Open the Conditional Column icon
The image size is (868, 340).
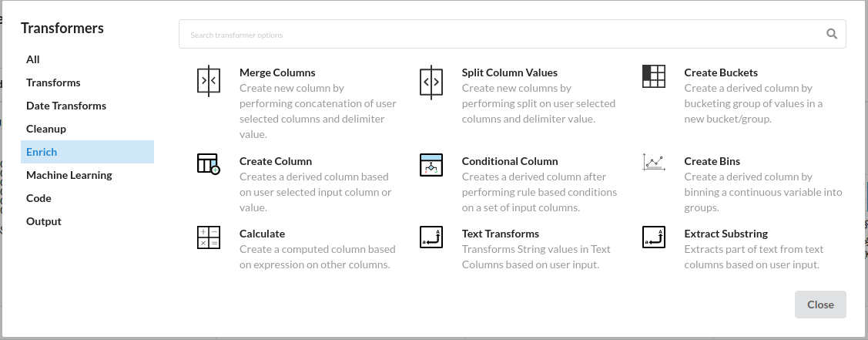[x=431, y=165]
